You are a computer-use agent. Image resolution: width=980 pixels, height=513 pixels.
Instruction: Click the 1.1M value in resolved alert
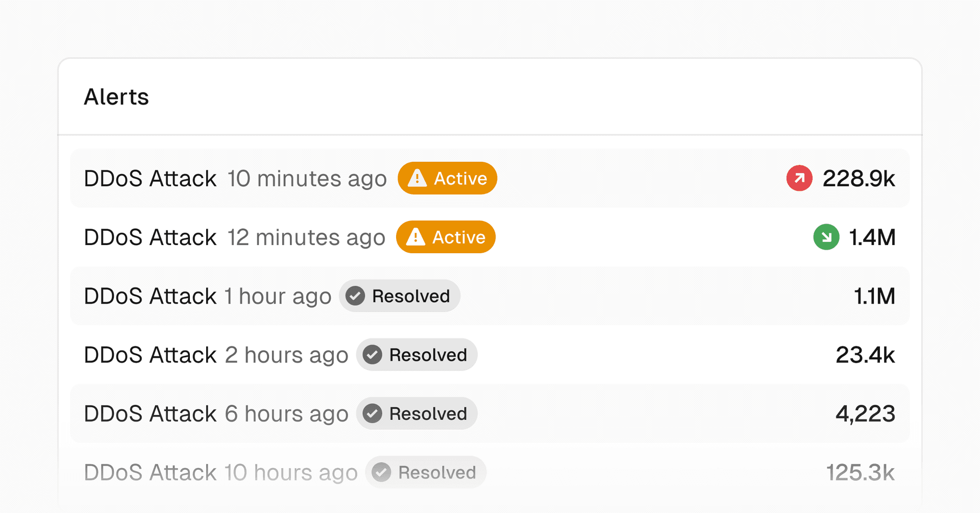click(874, 296)
